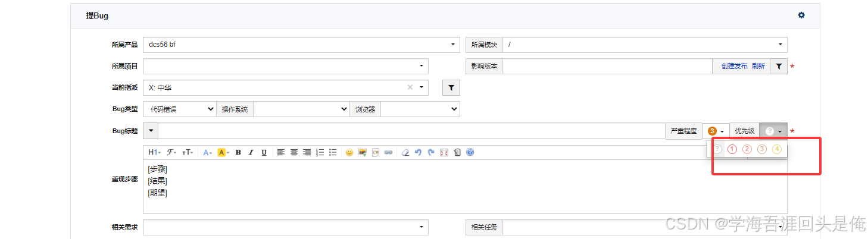Click the [步骤] line in editor
868x239 pixels.
coord(157,169)
